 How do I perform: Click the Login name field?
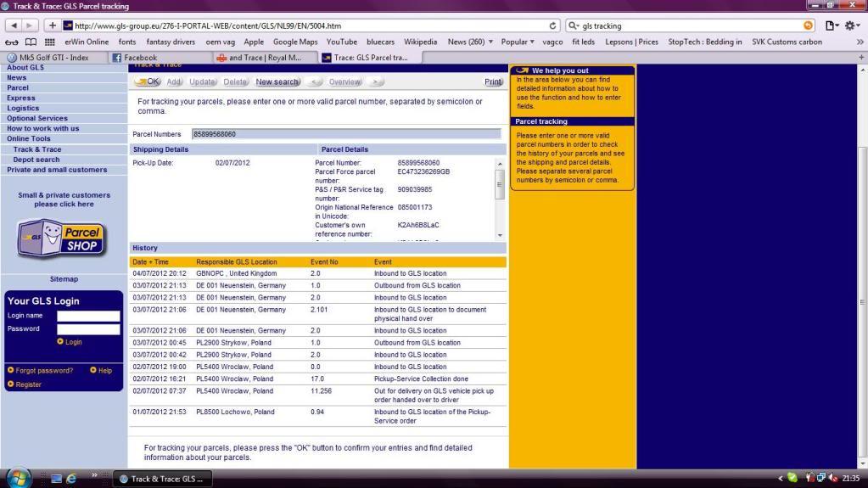coord(88,317)
